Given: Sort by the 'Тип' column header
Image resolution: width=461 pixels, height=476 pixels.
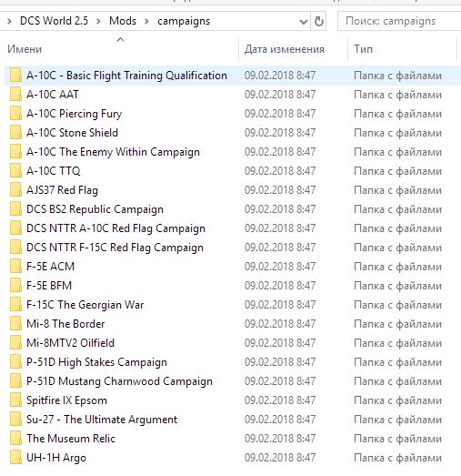Looking at the screenshot, I should pos(363,49).
